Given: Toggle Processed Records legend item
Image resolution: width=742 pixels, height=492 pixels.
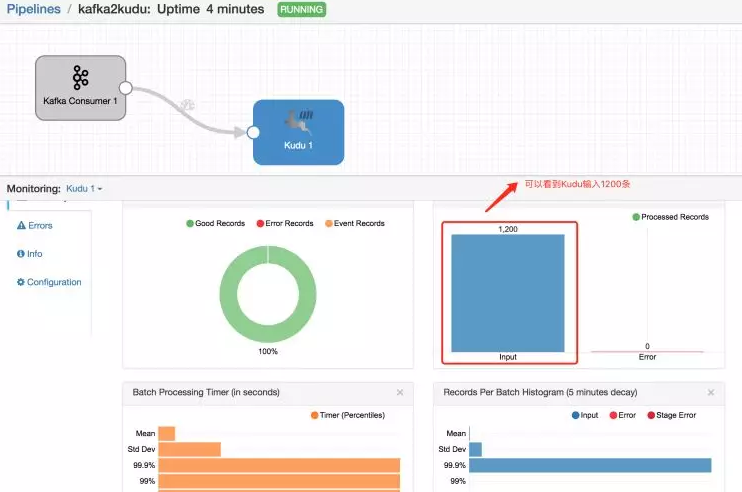Looking at the screenshot, I should (x=671, y=217).
